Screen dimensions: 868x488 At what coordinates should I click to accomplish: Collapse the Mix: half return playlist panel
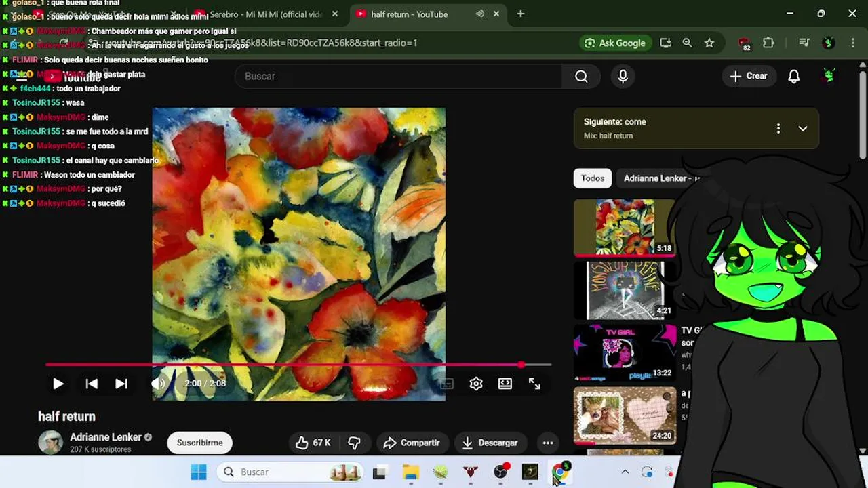click(x=803, y=128)
